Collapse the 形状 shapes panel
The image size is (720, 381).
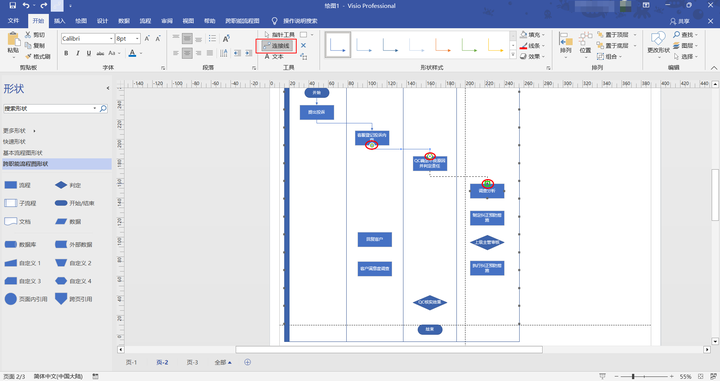tap(108, 88)
